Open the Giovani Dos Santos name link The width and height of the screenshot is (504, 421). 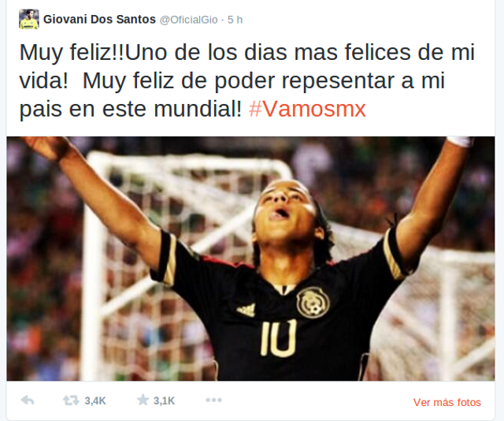coord(99,19)
